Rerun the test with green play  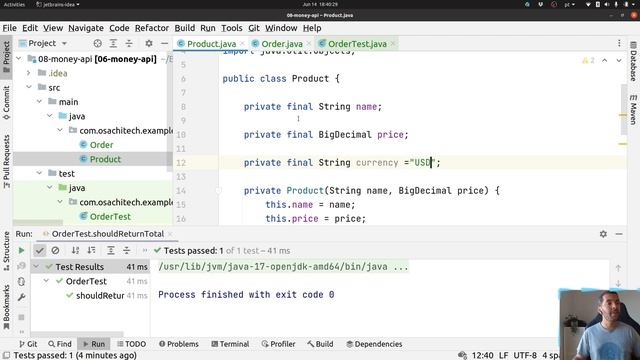click(21, 251)
